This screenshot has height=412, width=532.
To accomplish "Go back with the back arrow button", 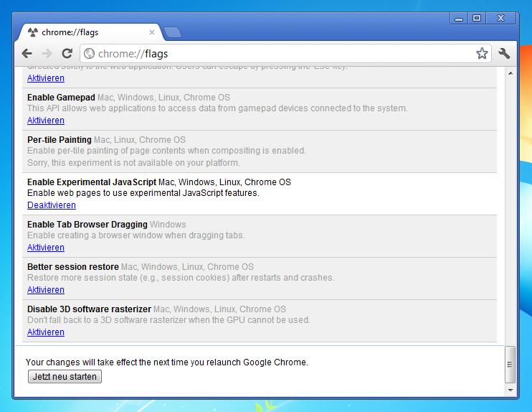I will [x=27, y=53].
